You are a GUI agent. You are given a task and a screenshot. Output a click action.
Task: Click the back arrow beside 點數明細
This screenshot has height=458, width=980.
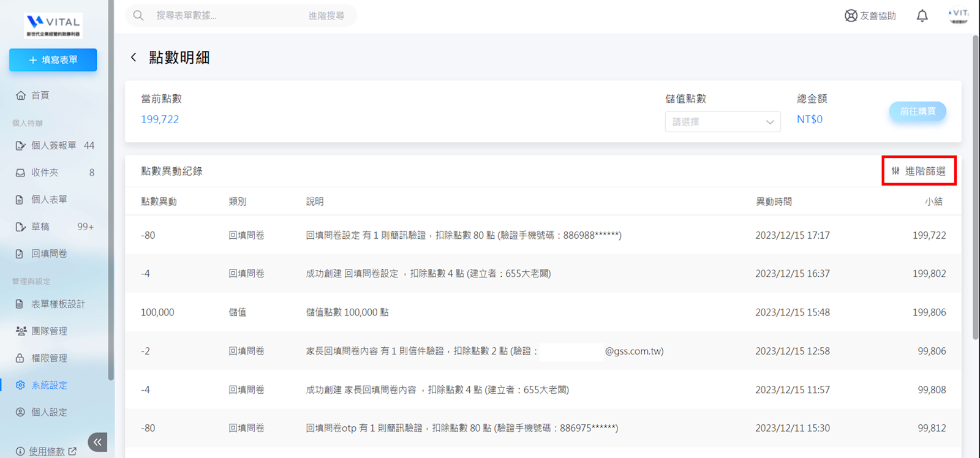click(x=134, y=58)
